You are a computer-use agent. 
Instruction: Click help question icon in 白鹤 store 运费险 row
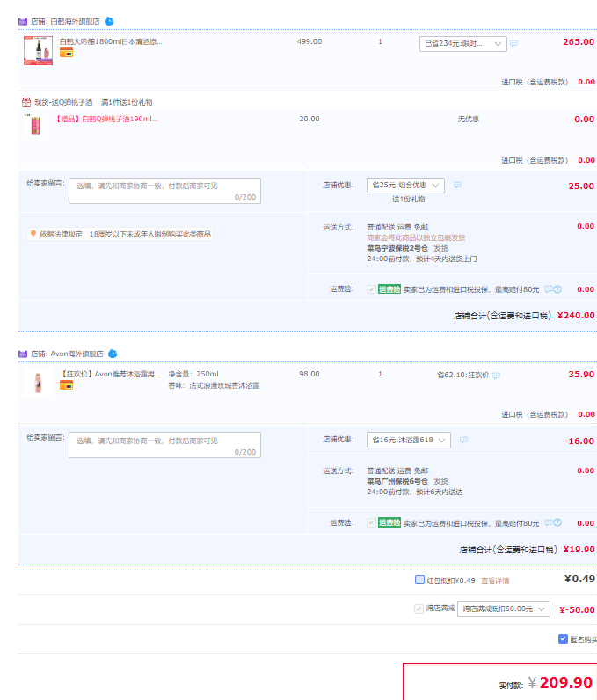557,289
